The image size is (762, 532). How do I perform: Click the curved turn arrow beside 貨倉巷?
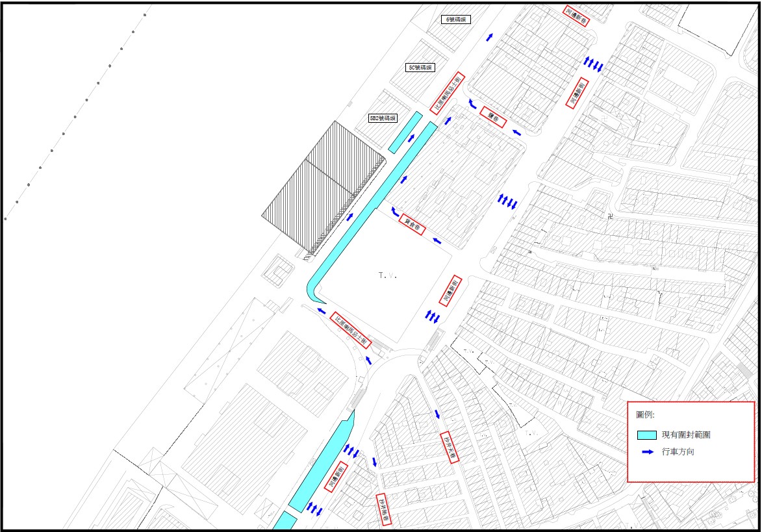pos(394,210)
